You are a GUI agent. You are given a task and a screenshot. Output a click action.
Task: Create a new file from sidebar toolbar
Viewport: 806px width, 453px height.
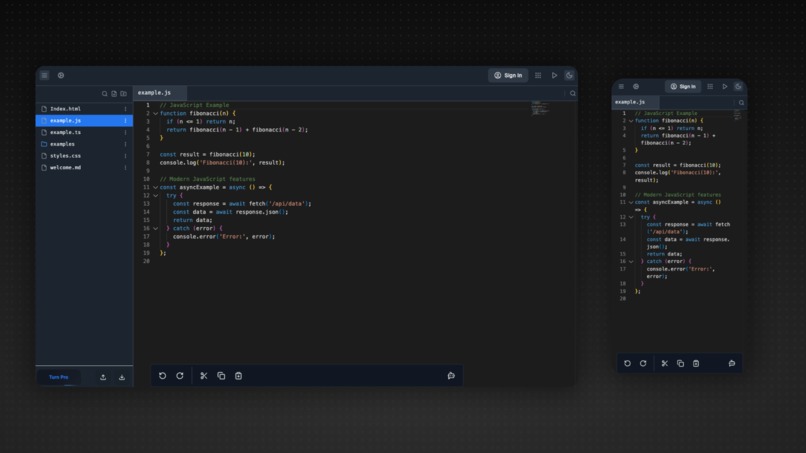[x=114, y=94]
